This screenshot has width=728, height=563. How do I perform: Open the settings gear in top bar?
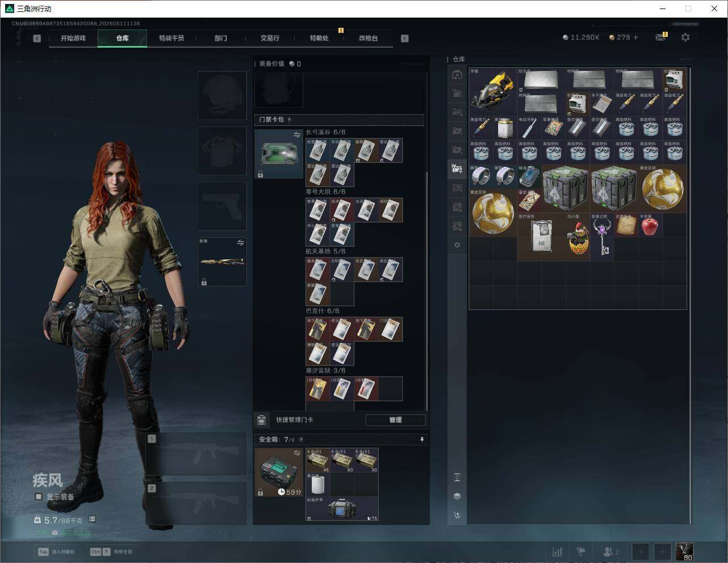(x=685, y=37)
